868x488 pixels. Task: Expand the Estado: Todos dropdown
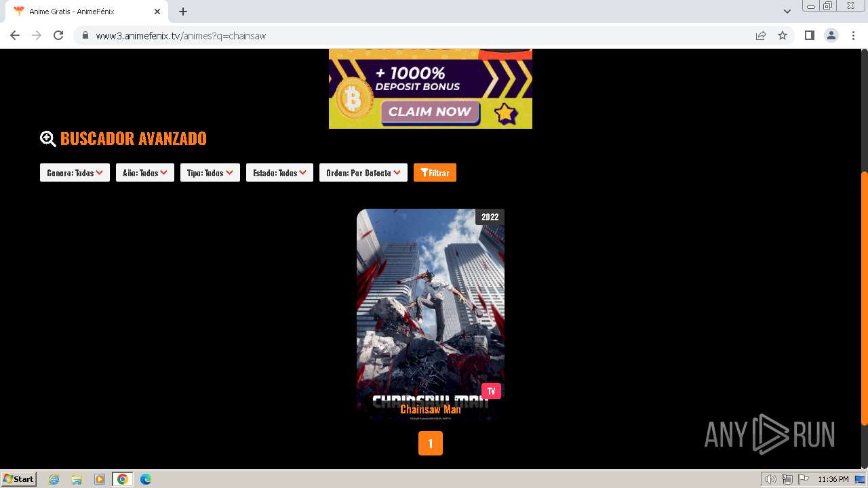point(279,173)
